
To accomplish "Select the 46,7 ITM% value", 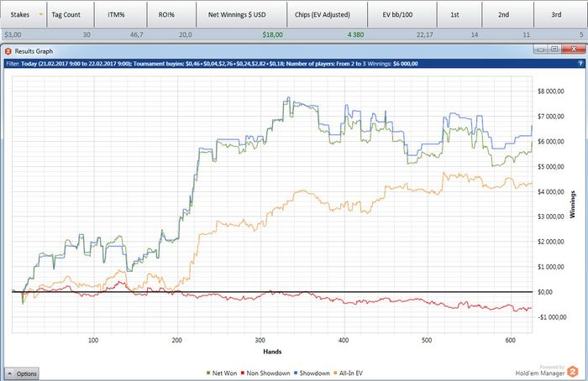I will pos(136,35).
